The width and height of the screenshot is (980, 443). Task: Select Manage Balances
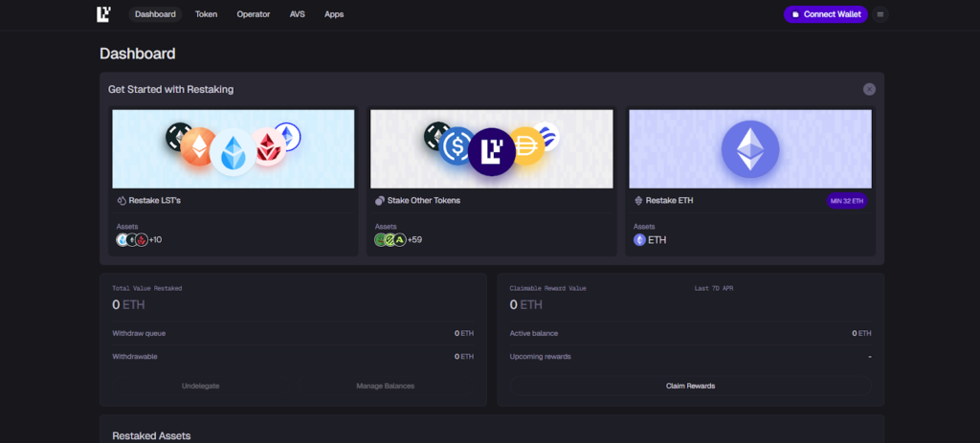click(x=385, y=386)
